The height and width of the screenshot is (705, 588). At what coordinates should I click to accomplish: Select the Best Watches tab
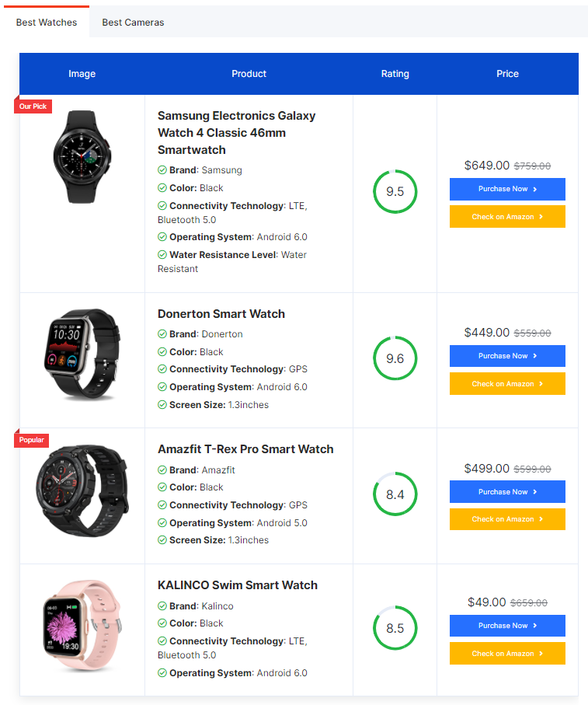(x=47, y=22)
